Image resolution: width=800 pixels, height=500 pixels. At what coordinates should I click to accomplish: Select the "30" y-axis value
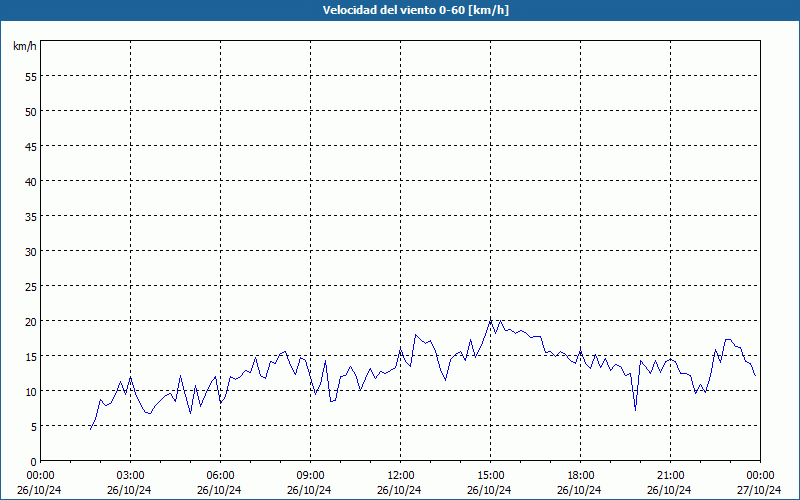[x=31, y=252]
